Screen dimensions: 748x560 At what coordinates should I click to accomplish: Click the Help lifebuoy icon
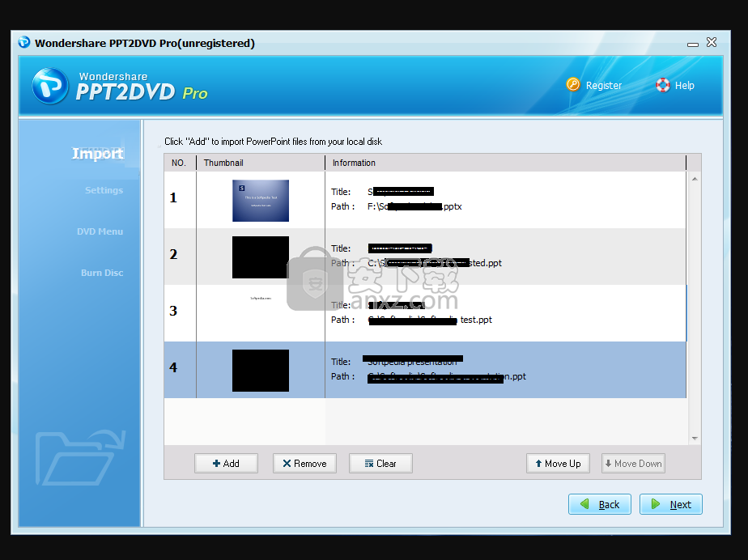(663, 85)
